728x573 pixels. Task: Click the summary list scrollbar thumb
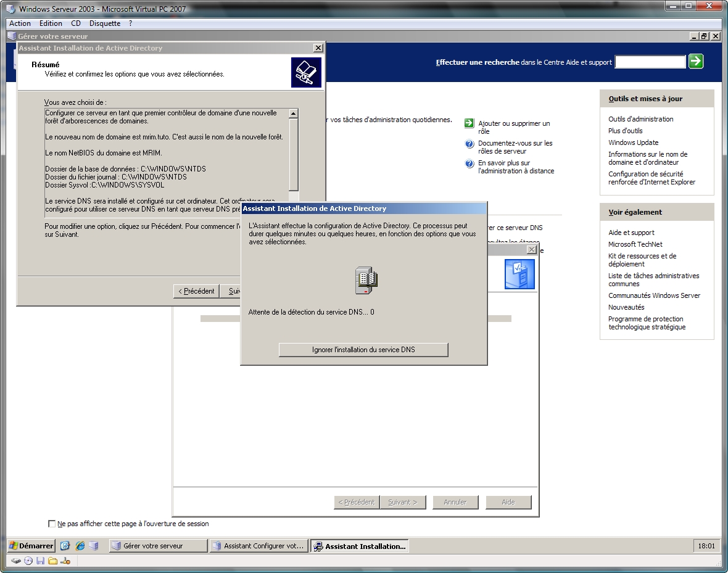tap(294, 155)
